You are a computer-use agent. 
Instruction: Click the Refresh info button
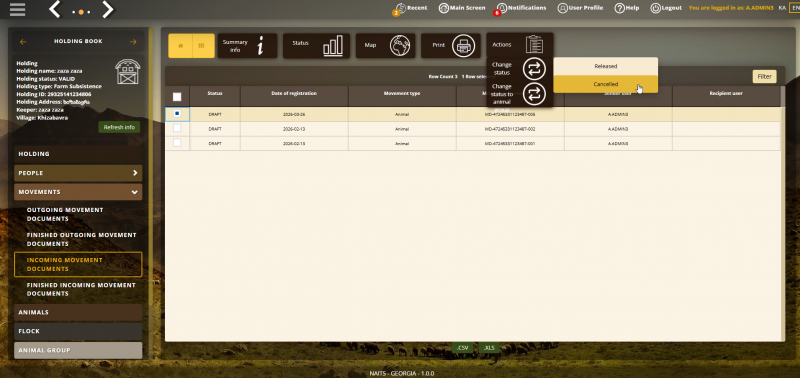pos(119,127)
